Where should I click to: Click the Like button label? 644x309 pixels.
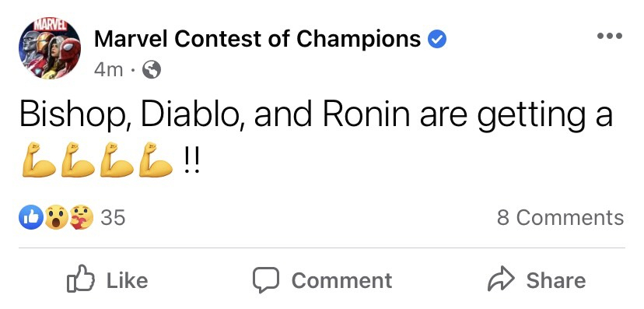tap(128, 281)
